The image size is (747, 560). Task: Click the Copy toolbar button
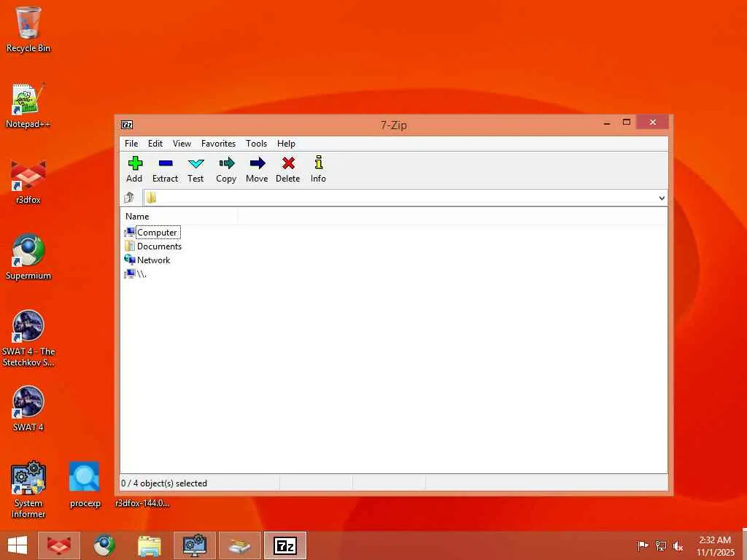click(x=226, y=169)
